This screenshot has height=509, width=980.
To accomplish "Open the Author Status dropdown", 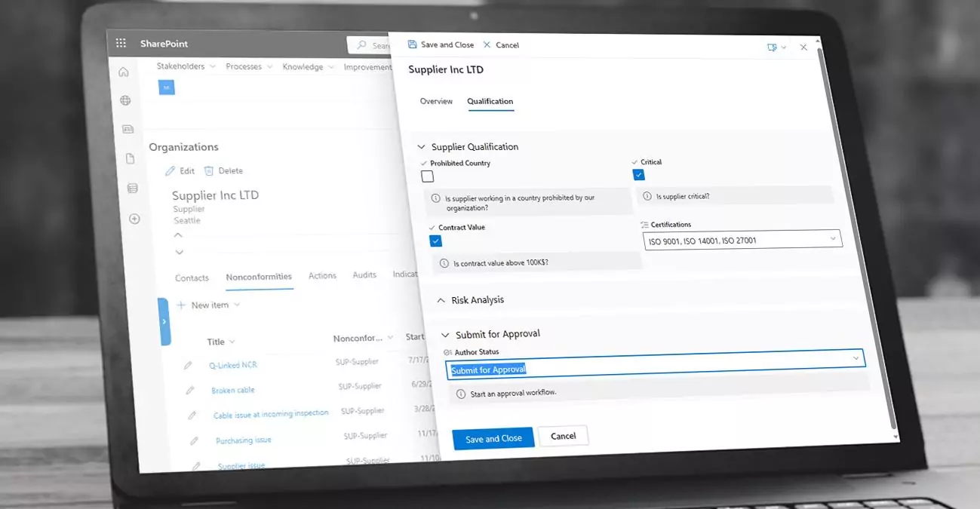I will point(655,363).
